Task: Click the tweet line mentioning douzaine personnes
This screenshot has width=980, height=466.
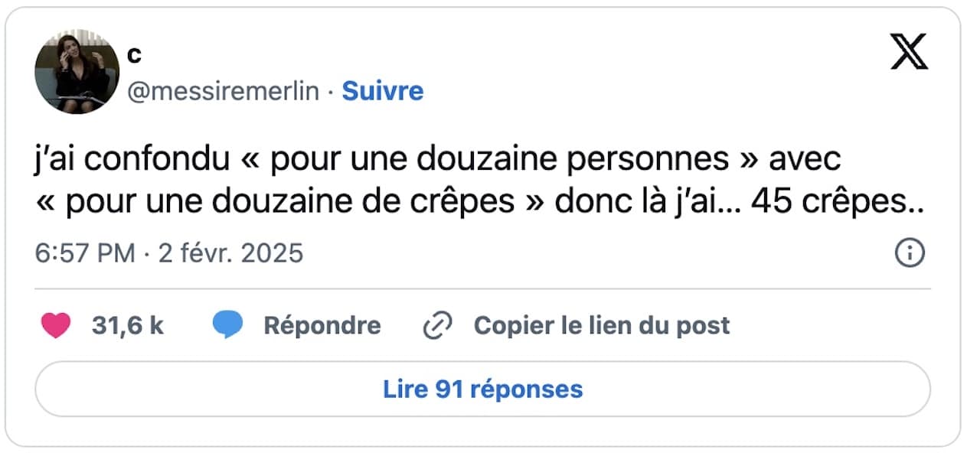Action: pyautogui.click(x=438, y=159)
